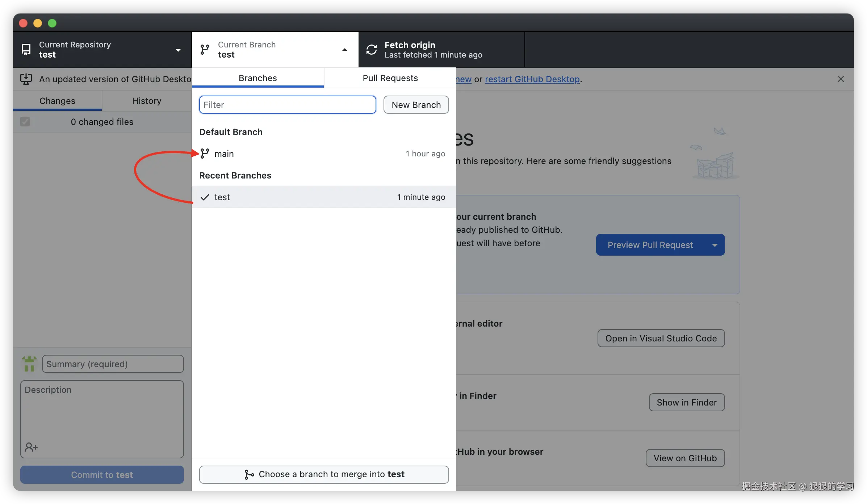Switch to the Pull Requests tab
867x504 pixels.
point(390,78)
